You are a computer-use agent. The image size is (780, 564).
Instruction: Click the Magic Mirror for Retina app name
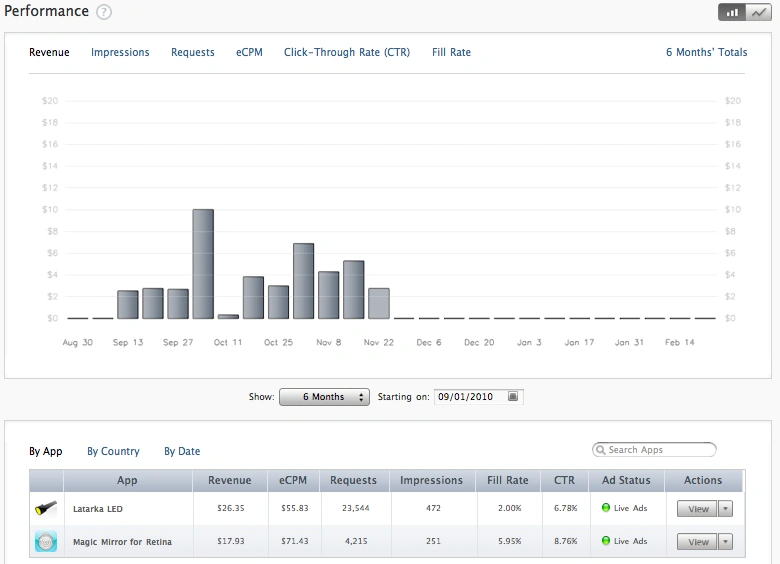[x=122, y=542]
